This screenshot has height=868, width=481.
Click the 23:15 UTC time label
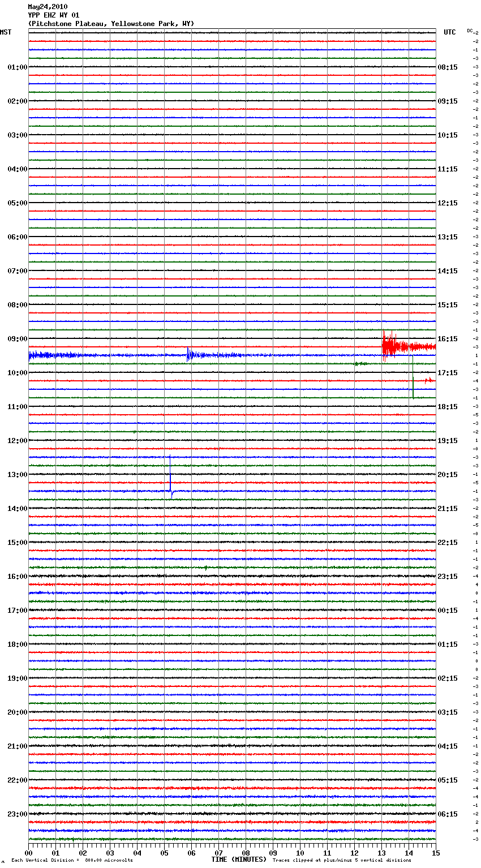click(x=448, y=577)
